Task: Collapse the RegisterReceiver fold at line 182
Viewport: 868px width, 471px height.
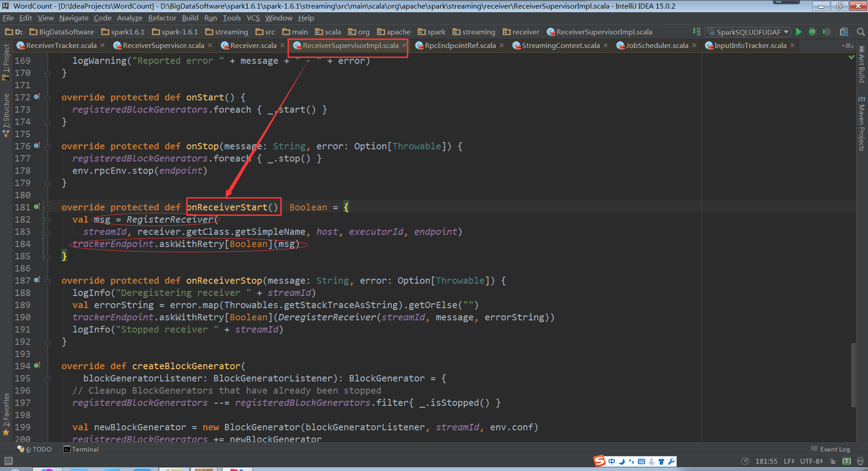Action: pyautogui.click(x=47, y=220)
